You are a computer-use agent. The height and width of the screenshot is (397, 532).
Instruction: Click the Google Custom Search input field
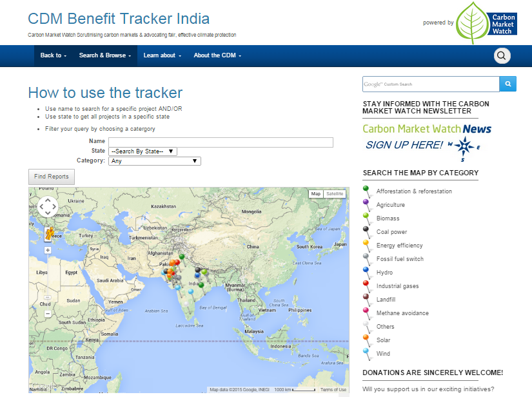pos(431,84)
